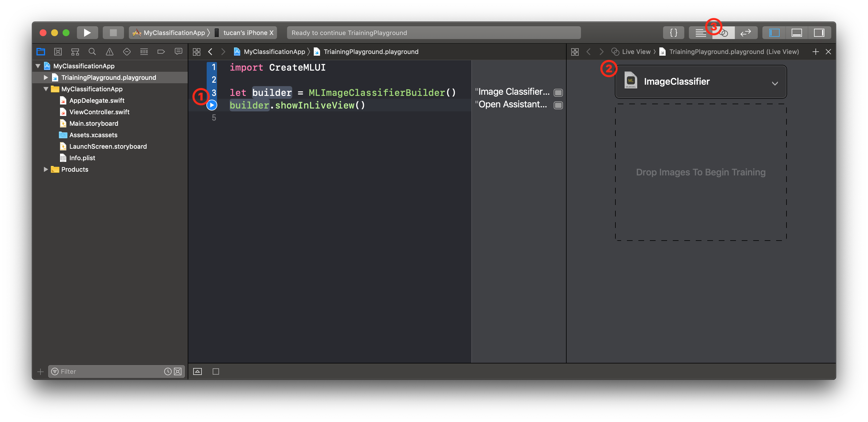Expand the TrainingPlayground.playground tree item
Image resolution: width=868 pixels, height=422 pixels.
46,78
